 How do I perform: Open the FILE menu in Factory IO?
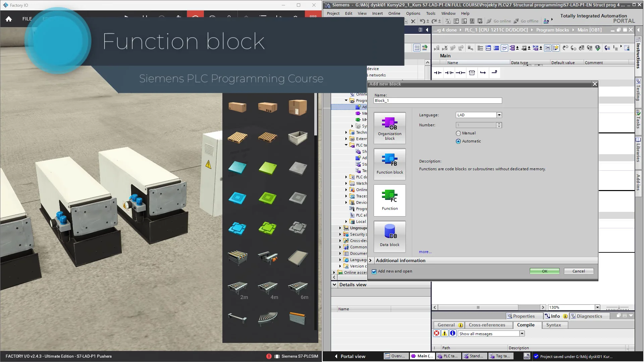coord(27,19)
